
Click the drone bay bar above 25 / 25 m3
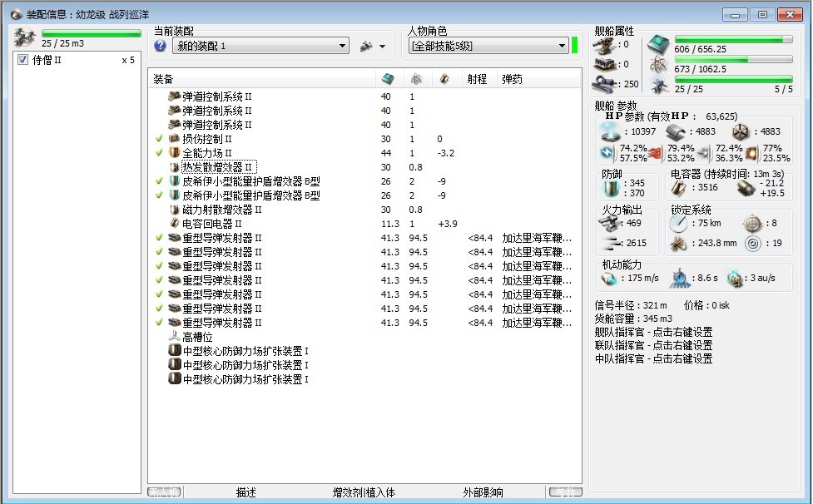[x=92, y=33]
